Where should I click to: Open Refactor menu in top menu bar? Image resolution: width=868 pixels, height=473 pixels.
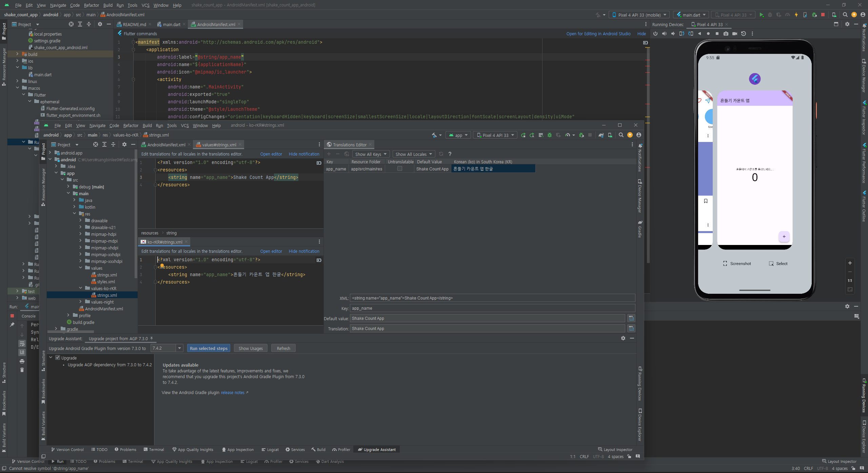(x=91, y=5)
